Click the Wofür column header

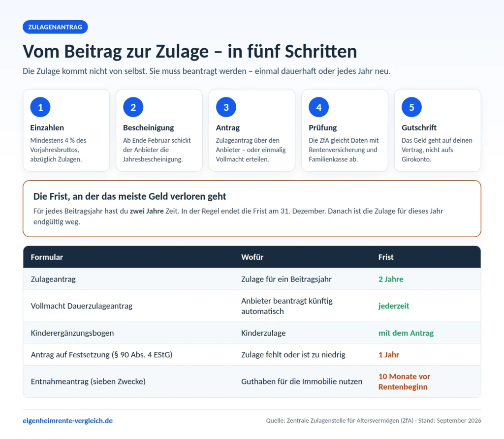coord(252,257)
